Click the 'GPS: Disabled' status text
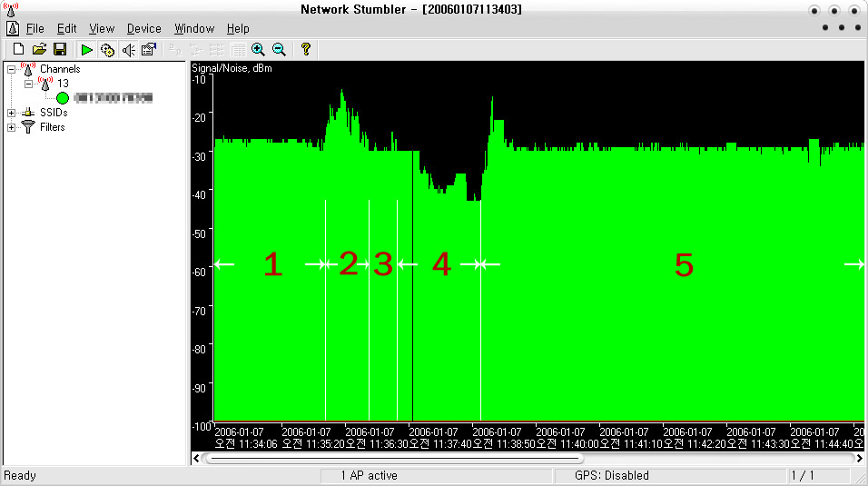 point(612,475)
